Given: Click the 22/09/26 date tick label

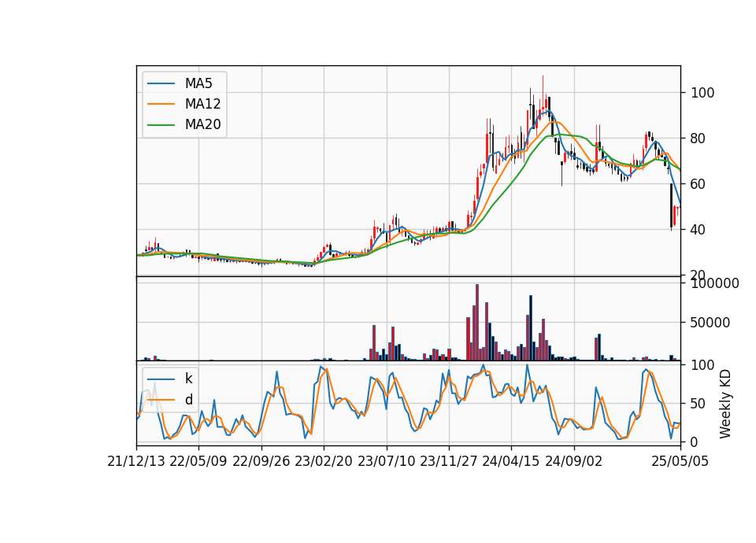Looking at the screenshot, I should (261, 462).
